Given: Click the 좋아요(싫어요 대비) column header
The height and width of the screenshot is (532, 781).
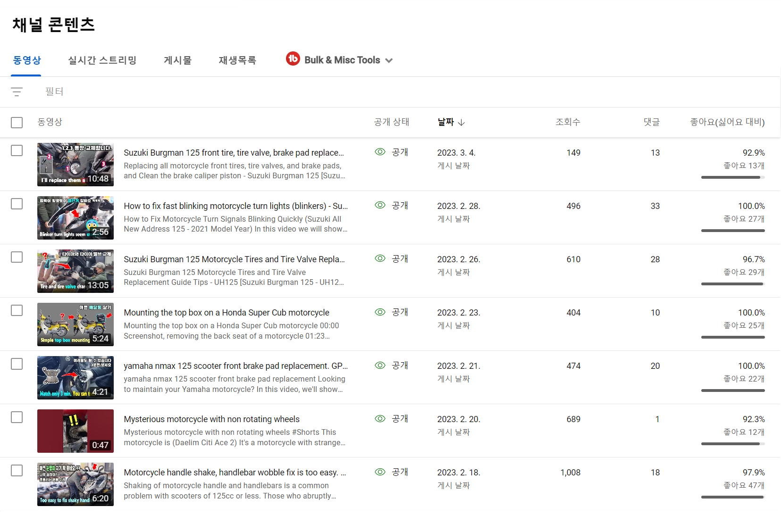Looking at the screenshot, I should point(727,122).
